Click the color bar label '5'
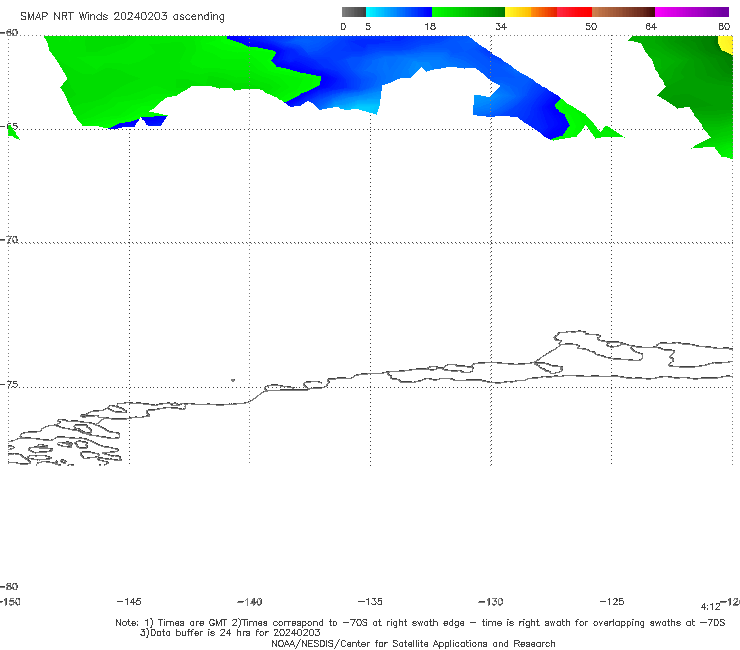Screen dimensions: 740x650 [368, 27]
